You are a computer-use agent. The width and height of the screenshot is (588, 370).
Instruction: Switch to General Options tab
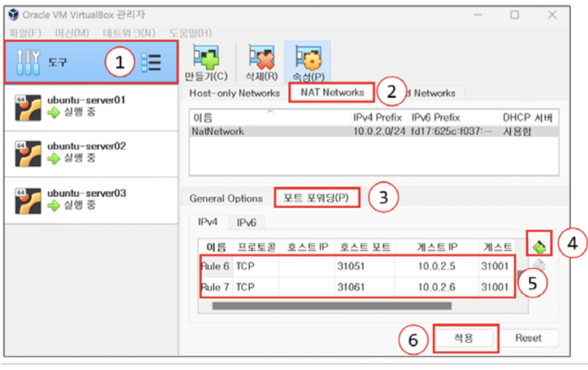coord(226,198)
